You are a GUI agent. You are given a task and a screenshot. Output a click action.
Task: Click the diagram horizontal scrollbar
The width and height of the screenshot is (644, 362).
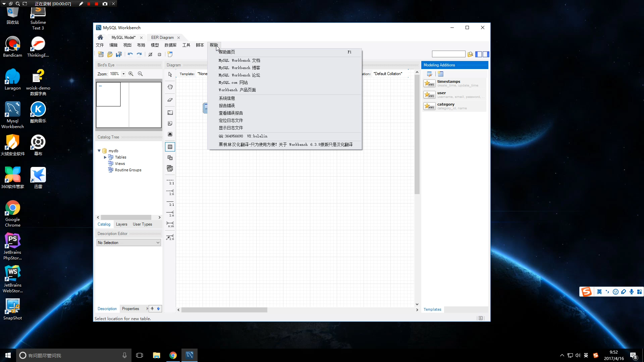click(x=224, y=310)
